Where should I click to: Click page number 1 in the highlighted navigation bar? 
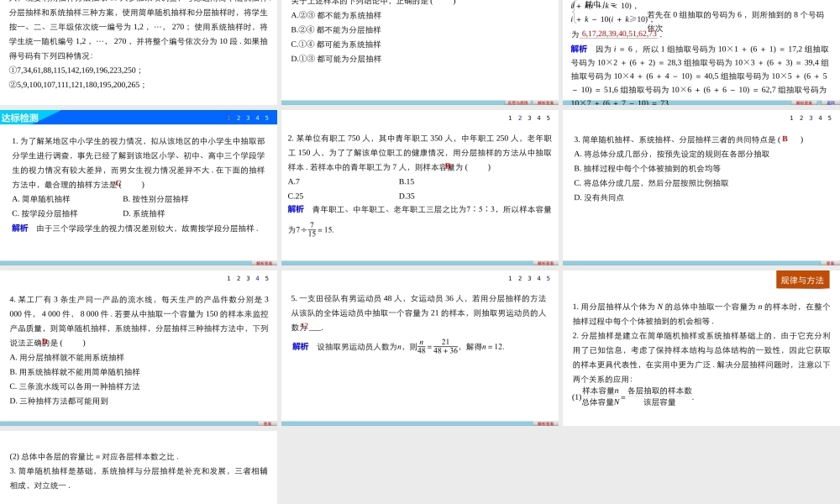point(229,118)
